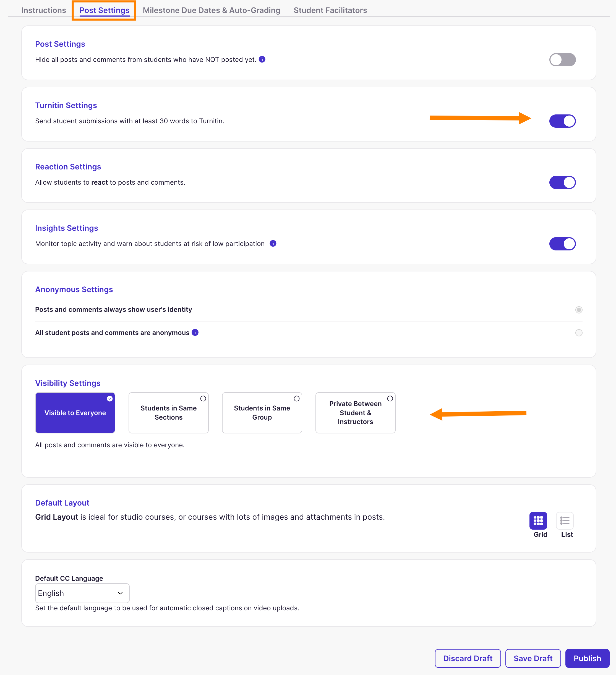This screenshot has height=675, width=616.
Task: Select all student posts anonymous radio button
Action: click(x=578, y=333)
